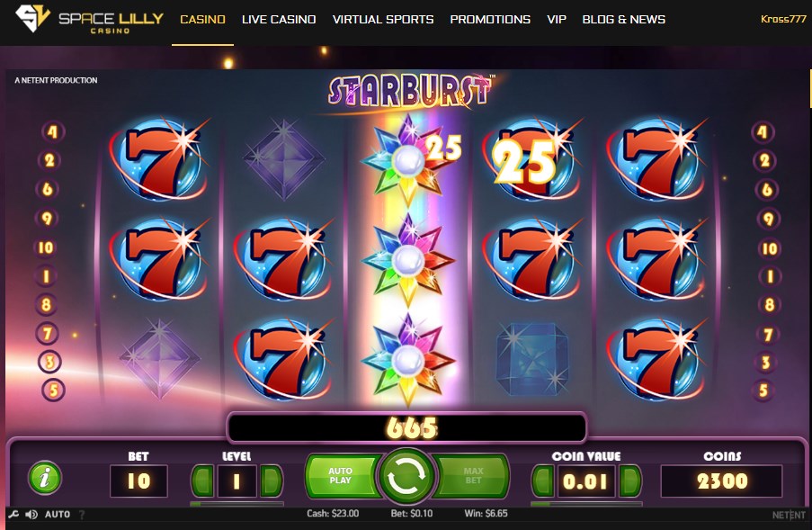Select payline 10 marker on right side
The width and height of the screenshot is (812, 530).
(x=769, y=248)
